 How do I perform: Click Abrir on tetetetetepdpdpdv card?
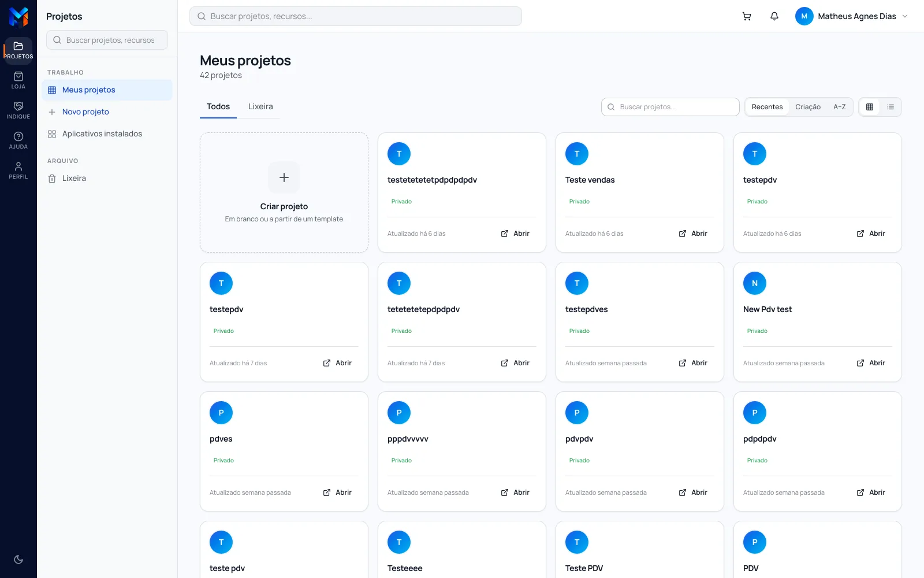click(515, 363)
